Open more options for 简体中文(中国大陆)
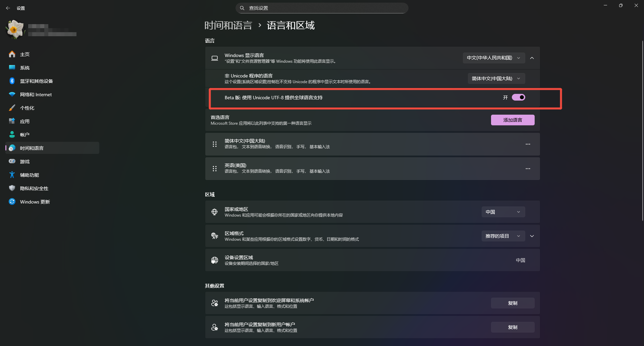644x346 pixels. point(528,144)
